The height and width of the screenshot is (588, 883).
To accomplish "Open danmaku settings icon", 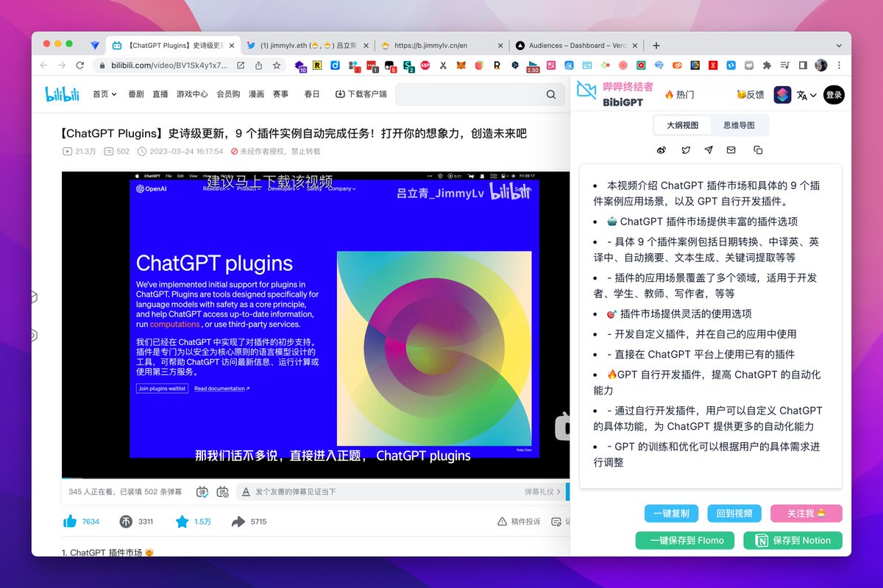I will point(222,492).
